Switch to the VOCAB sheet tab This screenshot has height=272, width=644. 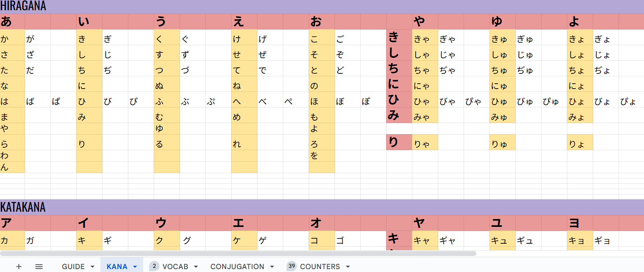[175, 267]
